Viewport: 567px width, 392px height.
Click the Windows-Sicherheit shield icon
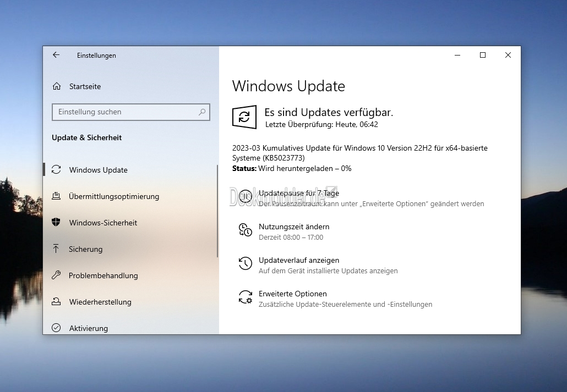[x=56, y=222]
